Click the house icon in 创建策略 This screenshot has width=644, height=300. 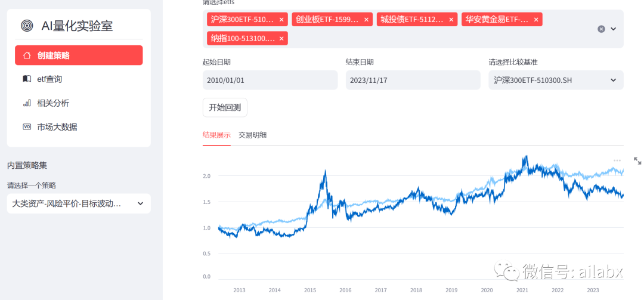tap(27, 55)
